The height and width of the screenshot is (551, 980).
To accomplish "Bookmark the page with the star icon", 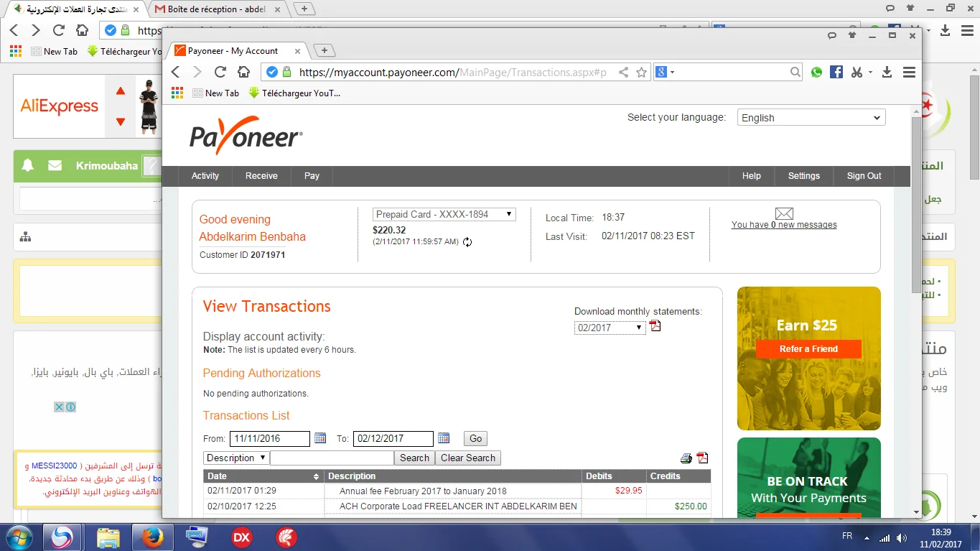I will pyautogui.click(x=642, y=72).
